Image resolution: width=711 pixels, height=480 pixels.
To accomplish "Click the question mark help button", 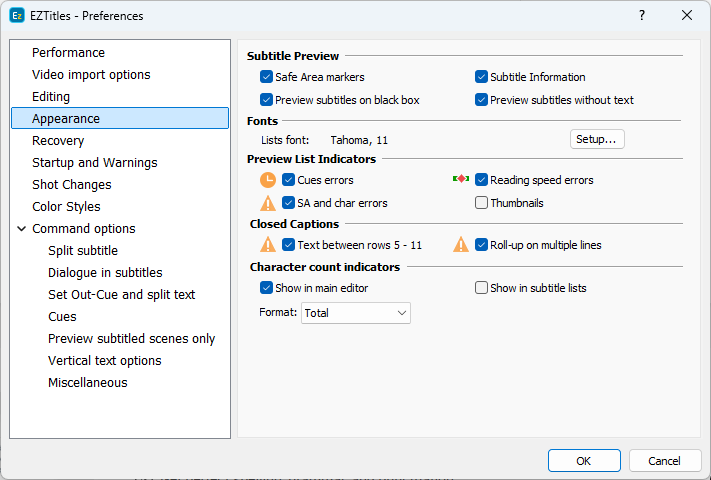I will pyautogui.click(x=642, y=15).
